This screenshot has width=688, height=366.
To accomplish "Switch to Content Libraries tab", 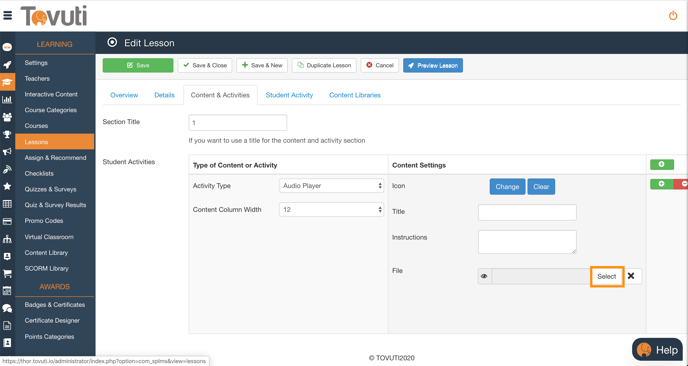I will tap(355, 95).
